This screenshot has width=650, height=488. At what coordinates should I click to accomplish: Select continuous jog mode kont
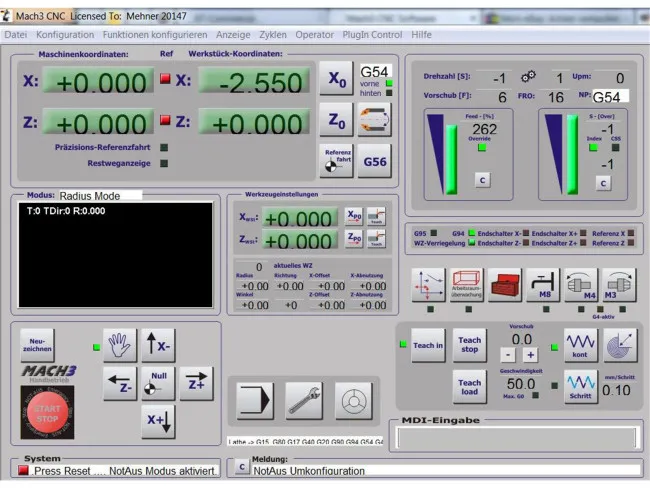coord(581,345)
